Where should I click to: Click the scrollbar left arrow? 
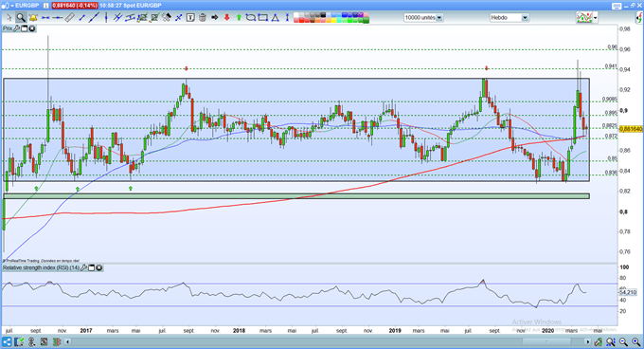coord(68,341)
